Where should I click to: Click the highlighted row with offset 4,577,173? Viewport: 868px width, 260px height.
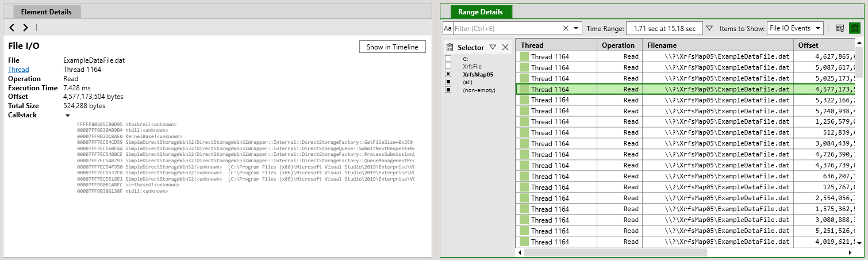[685, 89]
